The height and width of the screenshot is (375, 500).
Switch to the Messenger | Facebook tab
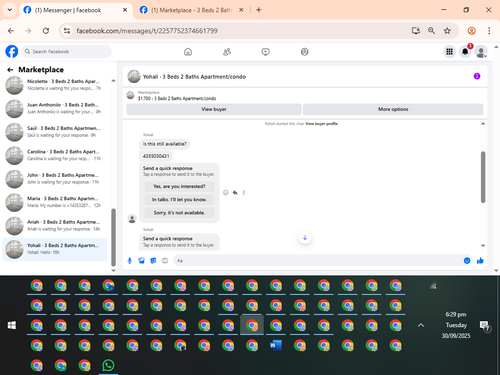tap(75, 10)
